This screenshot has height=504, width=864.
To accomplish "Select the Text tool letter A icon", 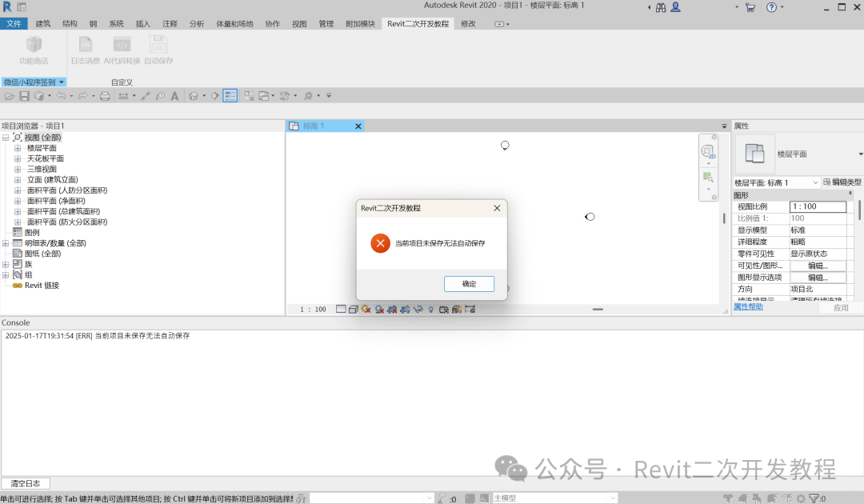I will (174, 96).
